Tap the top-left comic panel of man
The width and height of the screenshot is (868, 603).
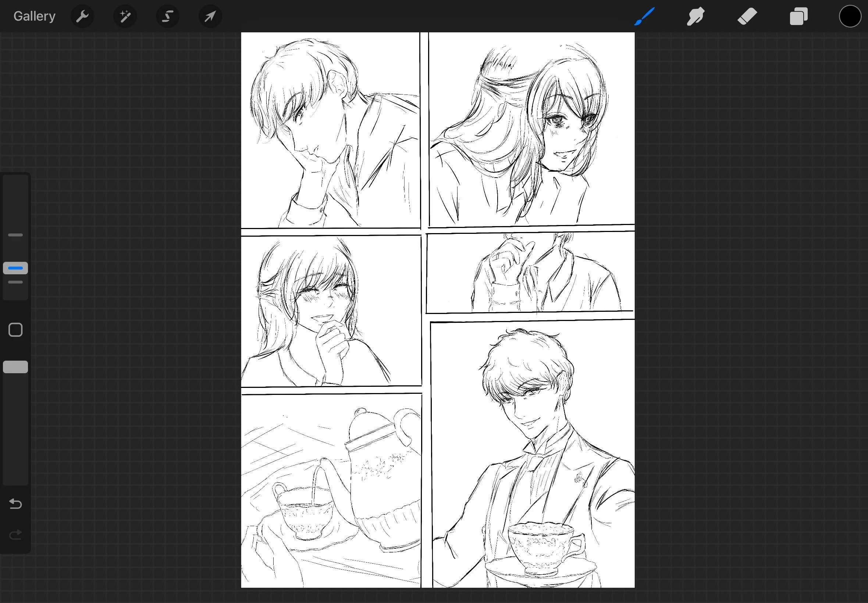(x=330, y=131)
